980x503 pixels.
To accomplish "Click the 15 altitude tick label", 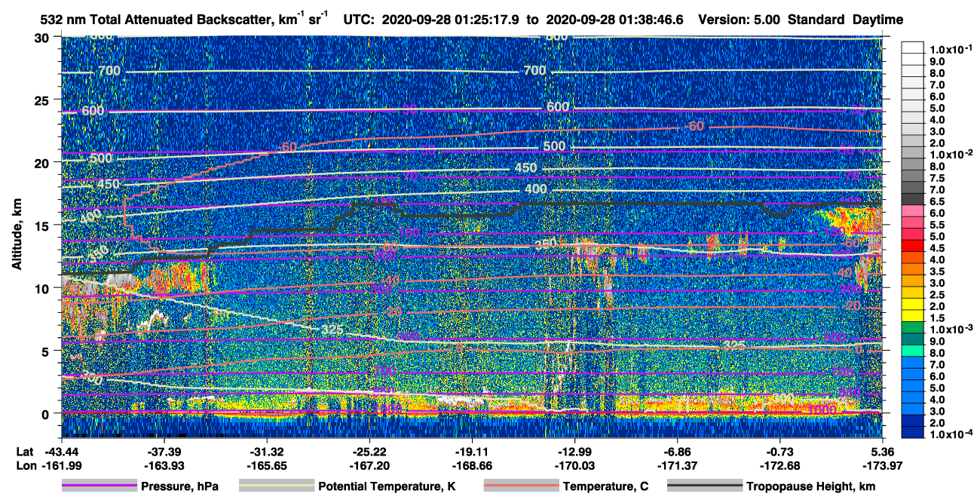I will coord(44,225).
